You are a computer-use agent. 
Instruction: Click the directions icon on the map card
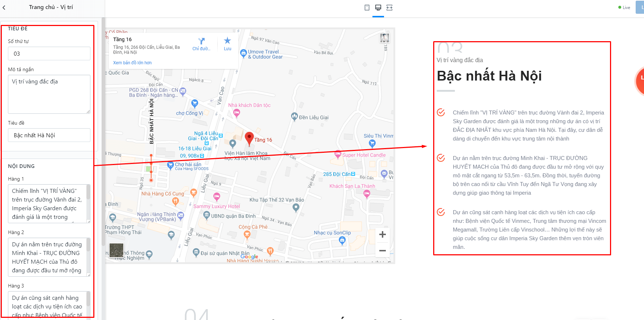pyautogui.click(x=201, y=41)
